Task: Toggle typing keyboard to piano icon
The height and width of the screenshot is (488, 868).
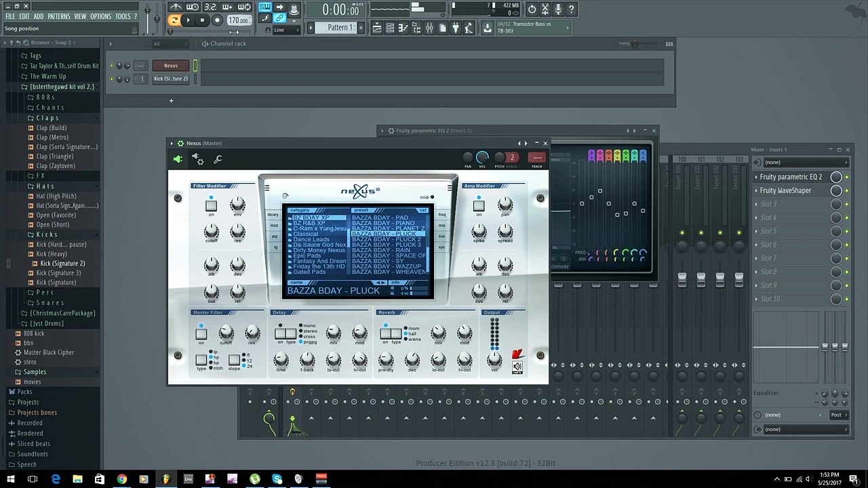Action: (x=265, y=7)
